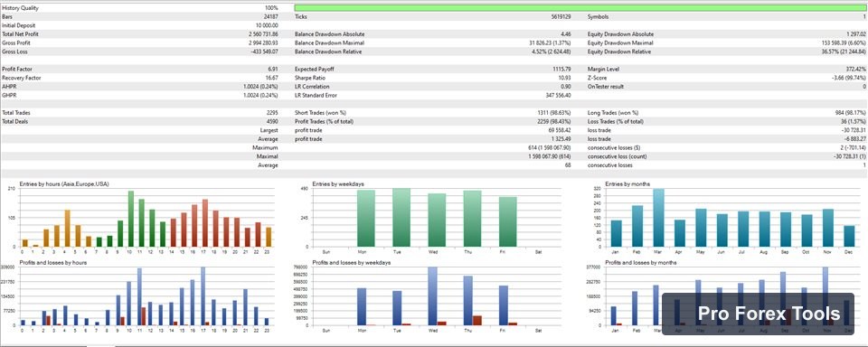Click Fri bar in Entries by weekdays

507,222
